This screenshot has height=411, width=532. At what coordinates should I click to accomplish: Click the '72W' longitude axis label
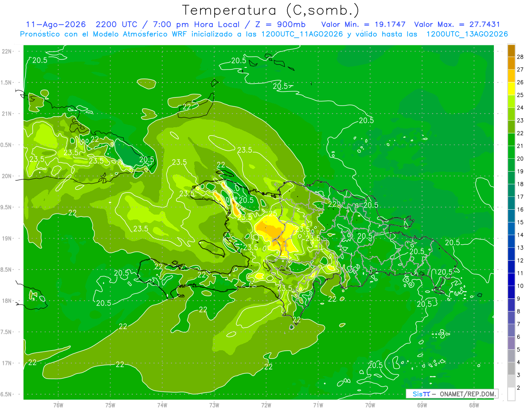coord(266,405)
